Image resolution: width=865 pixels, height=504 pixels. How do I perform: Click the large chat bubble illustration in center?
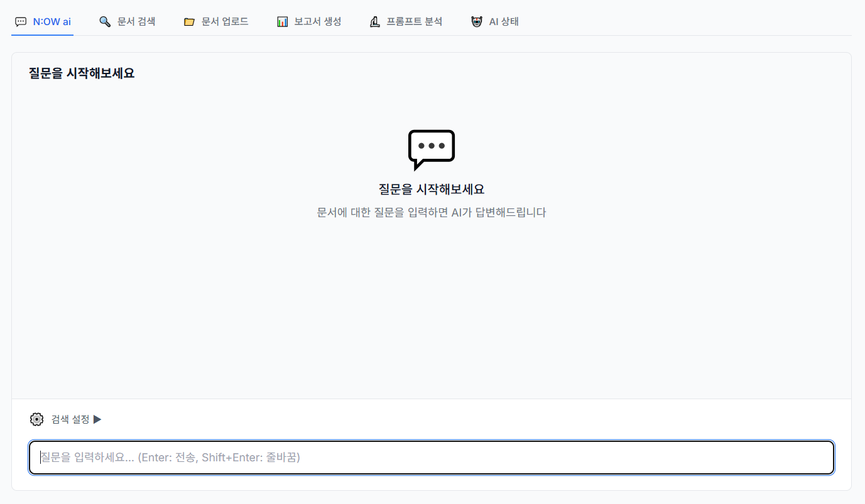(431, 149)
